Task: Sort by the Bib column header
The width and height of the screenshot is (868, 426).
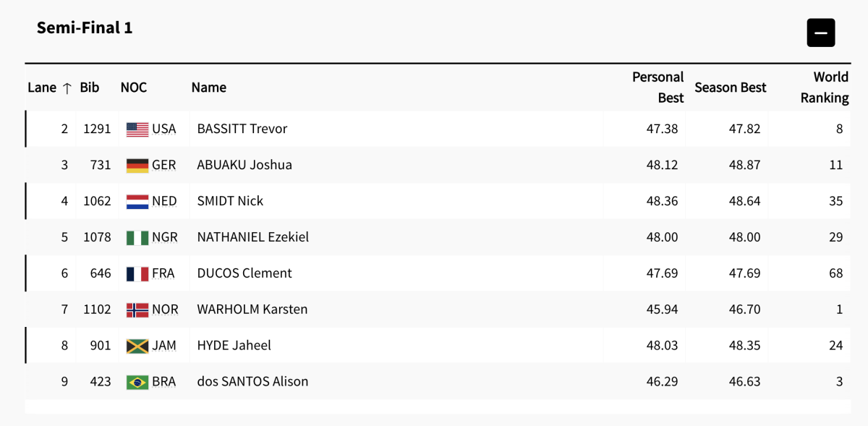Action: tap(90, 88)
